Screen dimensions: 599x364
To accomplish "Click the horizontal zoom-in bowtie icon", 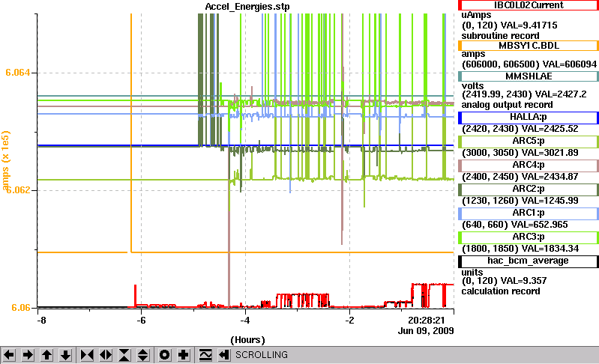I will point(87,355).
